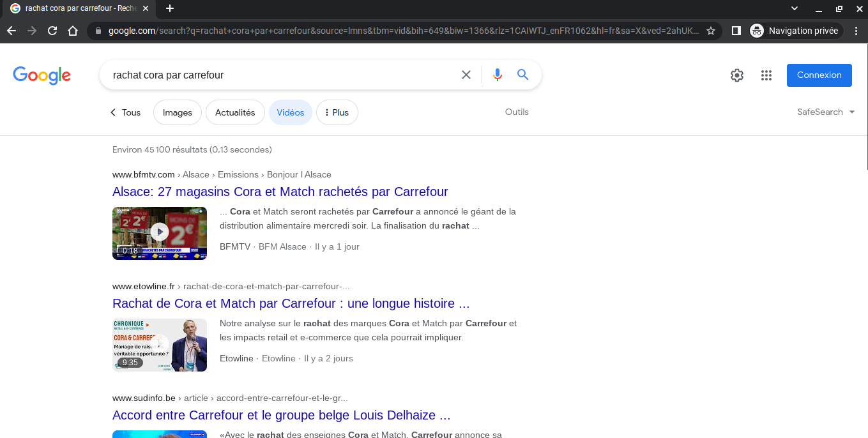Play the BFMTV video thumbnail
The width and height of the screenshot is (868, 438).
tap(160, 233)
